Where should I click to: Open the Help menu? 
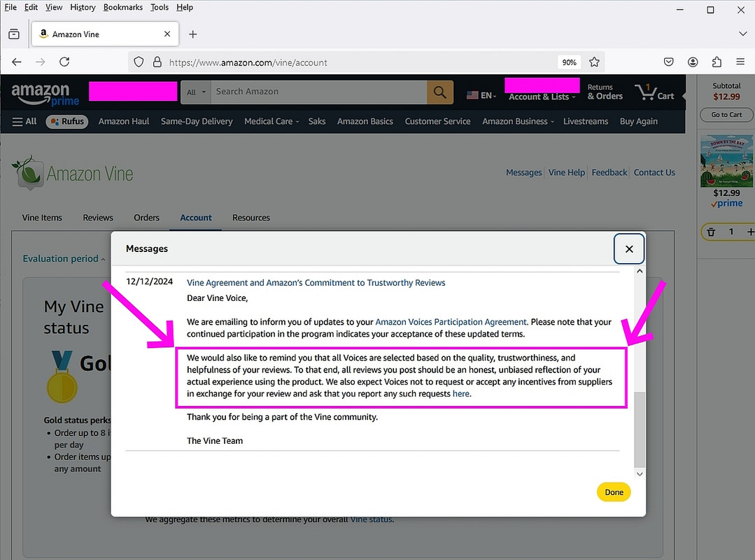(x=185, y=7)
